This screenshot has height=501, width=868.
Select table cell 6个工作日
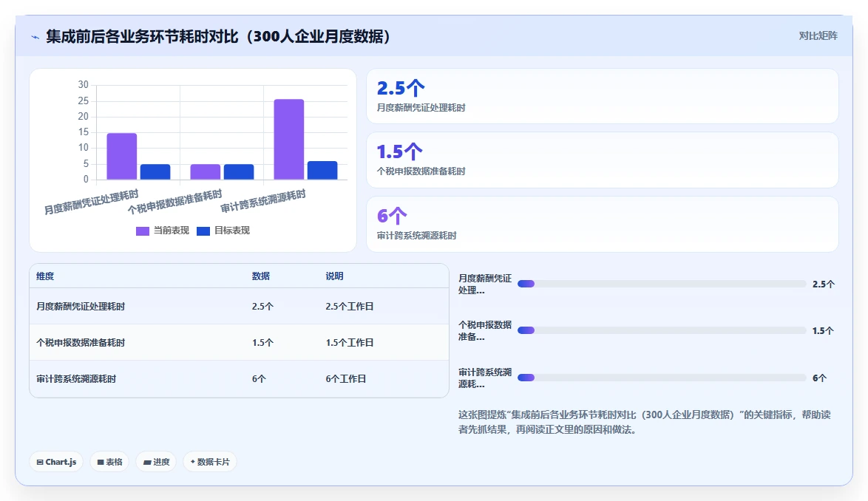click(346, 379)
